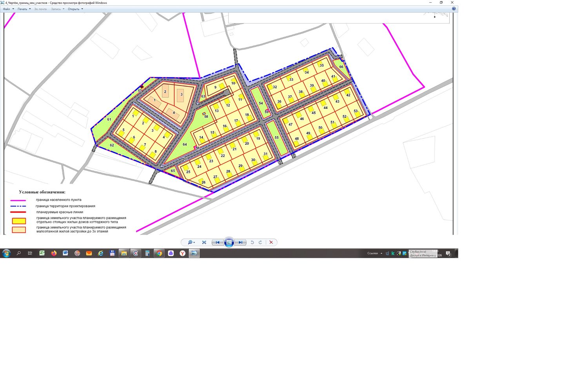Open the notification center icon
The height and width of the screenshot is (366, 588).
(x=448, y=254)
